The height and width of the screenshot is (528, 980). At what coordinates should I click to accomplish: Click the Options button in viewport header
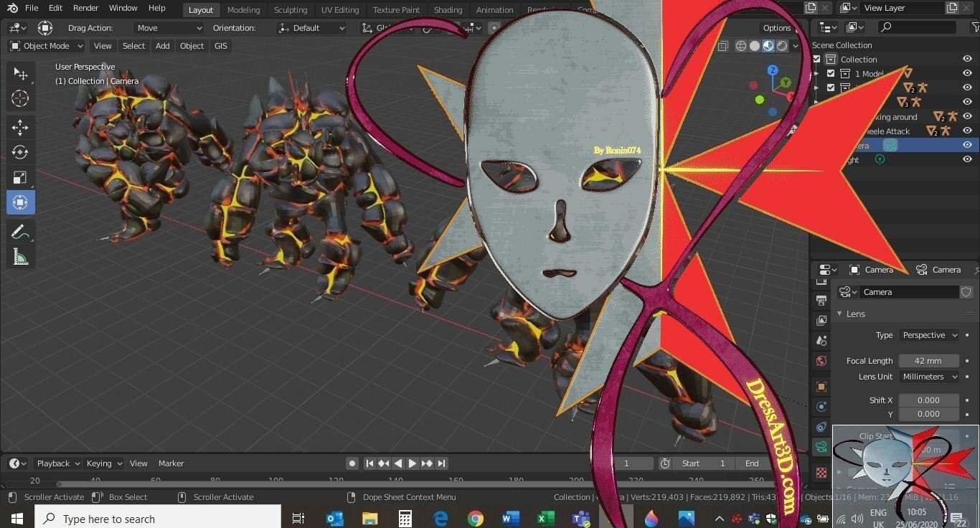tap(777, 28)
